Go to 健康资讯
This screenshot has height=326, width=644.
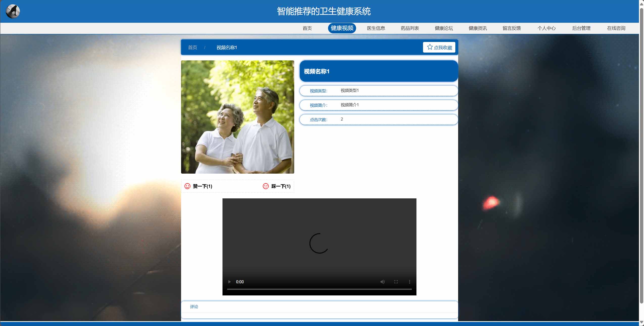[478, 28]
